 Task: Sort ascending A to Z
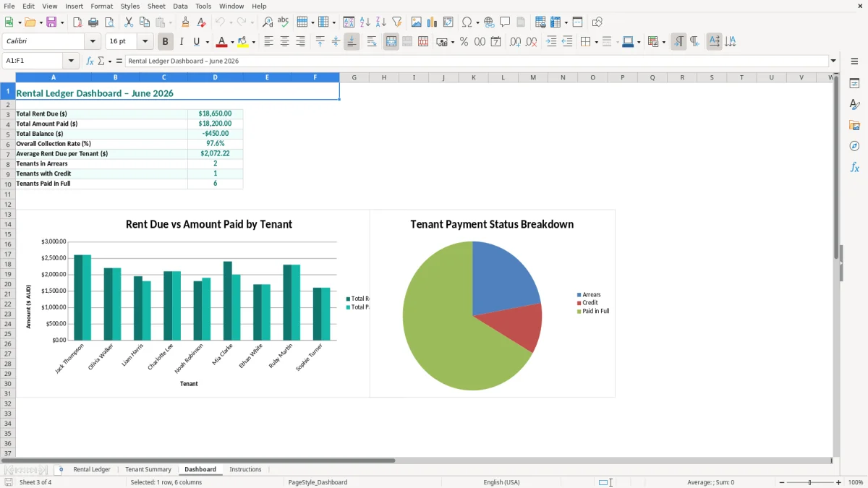point(365,22)
